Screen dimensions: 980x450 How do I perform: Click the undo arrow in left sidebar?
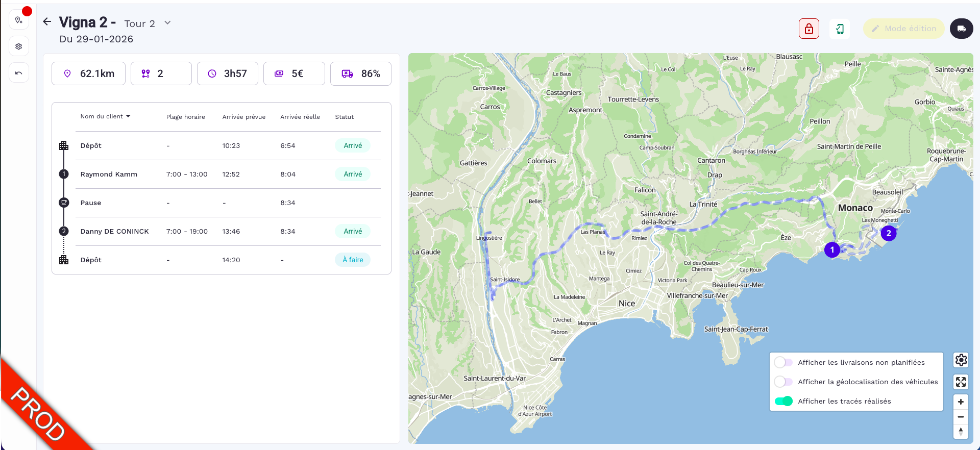[19, 73]
